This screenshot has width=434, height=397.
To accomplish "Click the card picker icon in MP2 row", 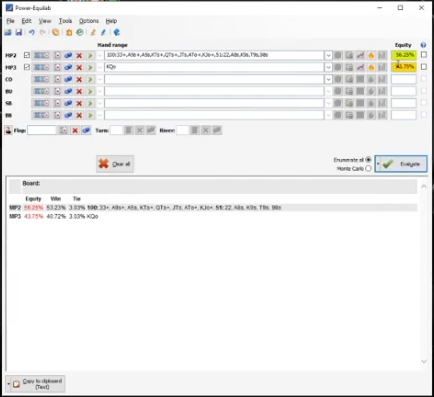I will pyautogui.click(x=57, y=55).
